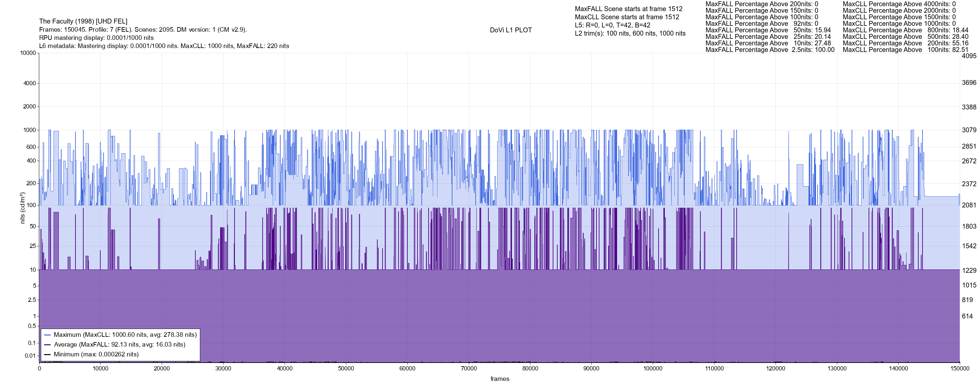Click the 30000 frame tick label

coord(223,368)
